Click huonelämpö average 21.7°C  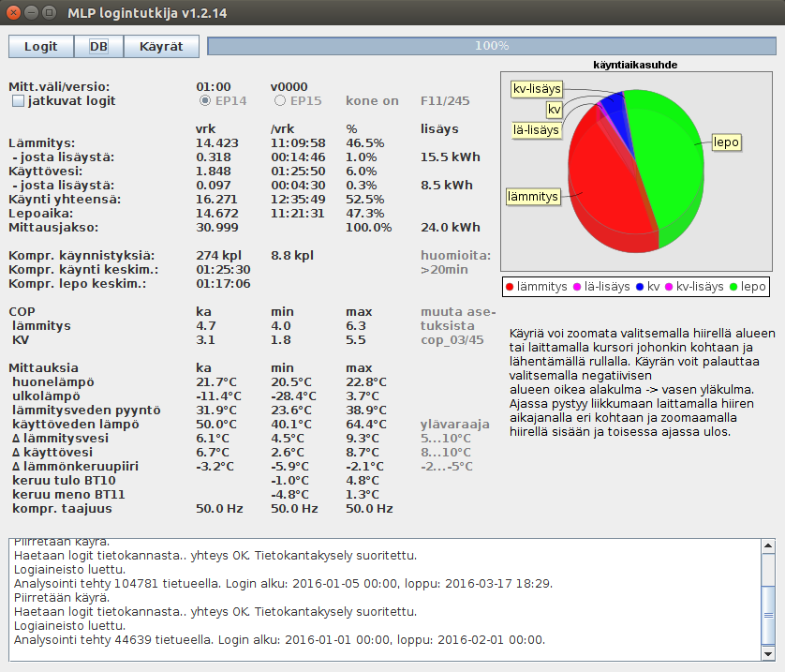pos(216,382)
